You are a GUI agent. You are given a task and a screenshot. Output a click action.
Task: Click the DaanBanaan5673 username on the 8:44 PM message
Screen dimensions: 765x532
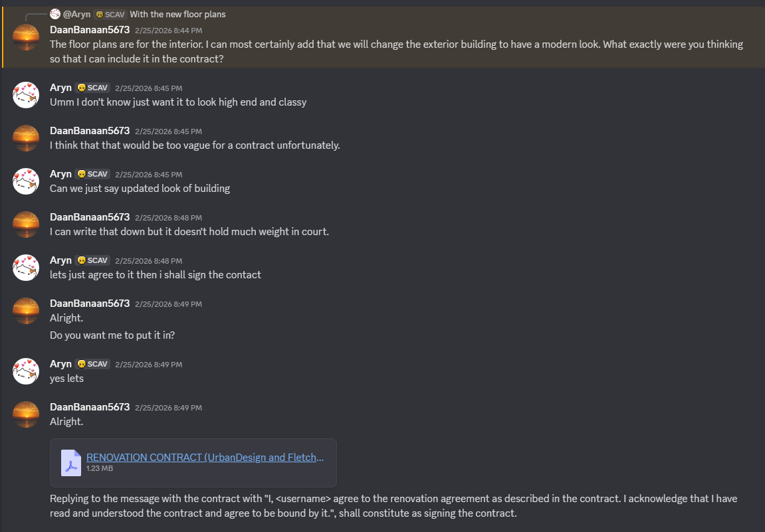click(x=90, y=30)
